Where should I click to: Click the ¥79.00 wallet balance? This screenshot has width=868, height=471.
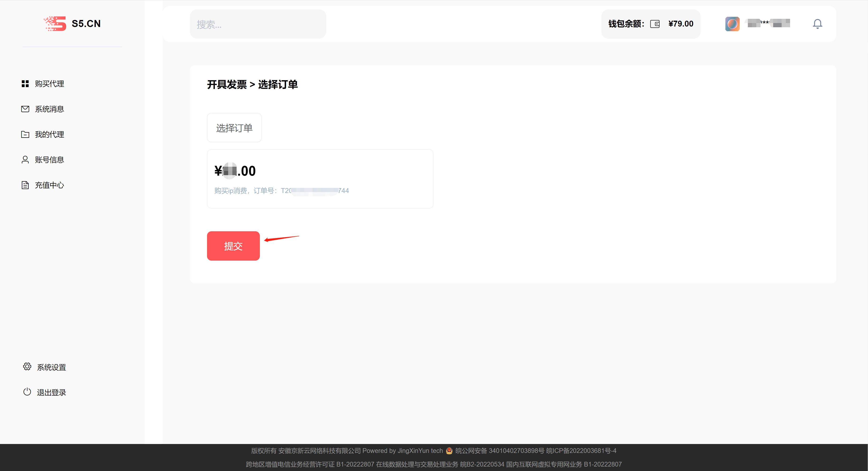(681, 24)
